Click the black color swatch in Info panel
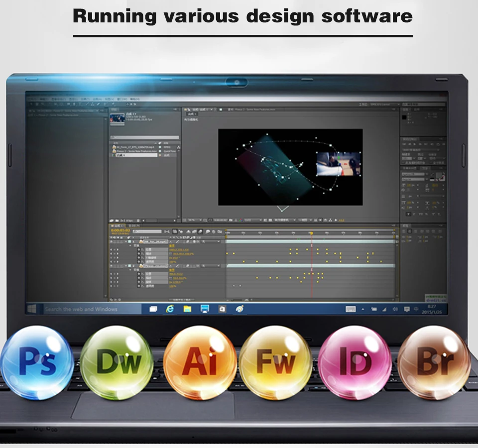 (x=404, y=117)
